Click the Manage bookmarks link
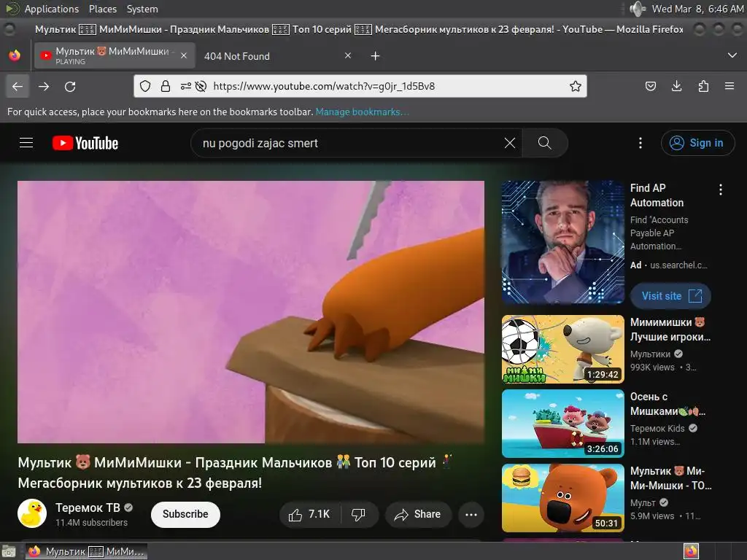Viewport: 747px width, 560px height. [362, 112]
